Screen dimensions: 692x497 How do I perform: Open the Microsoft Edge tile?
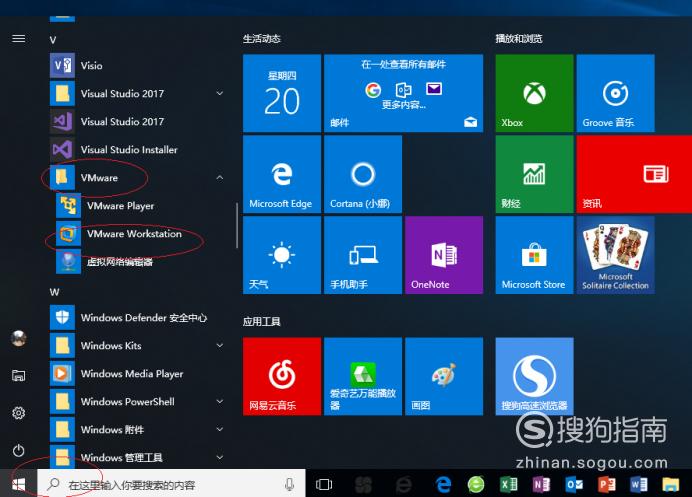282,174
